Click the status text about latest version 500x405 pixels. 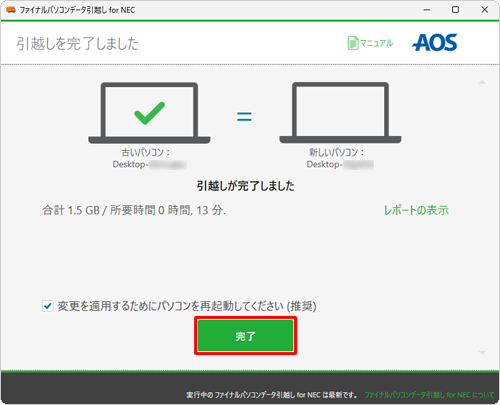point(272,395)
